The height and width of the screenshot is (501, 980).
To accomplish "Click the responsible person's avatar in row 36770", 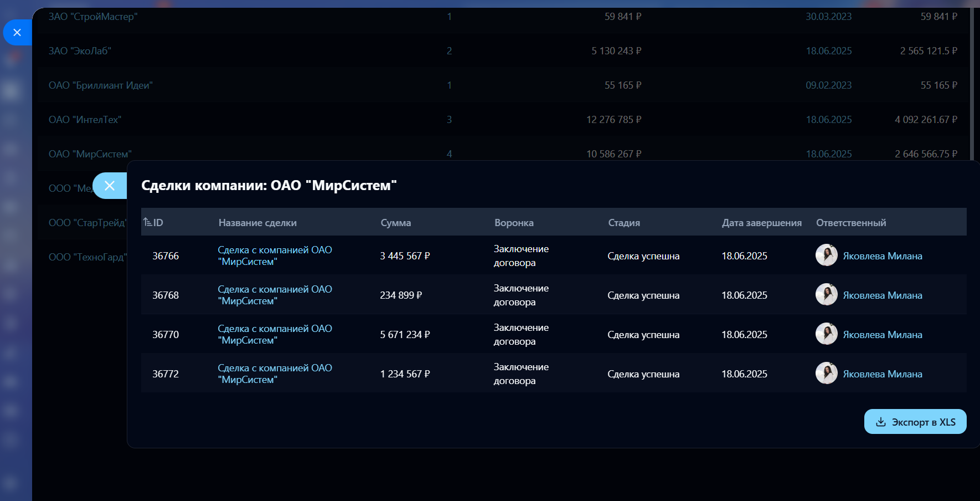I will tap(826, 334).
